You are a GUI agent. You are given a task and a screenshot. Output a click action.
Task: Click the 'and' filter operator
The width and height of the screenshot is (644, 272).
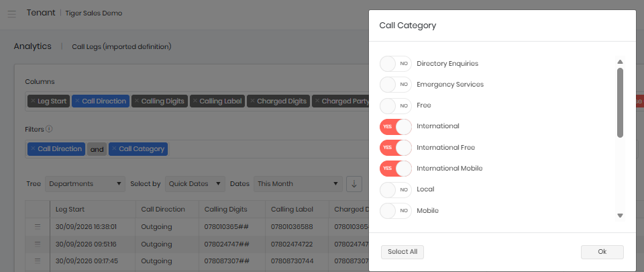point(97,149)
